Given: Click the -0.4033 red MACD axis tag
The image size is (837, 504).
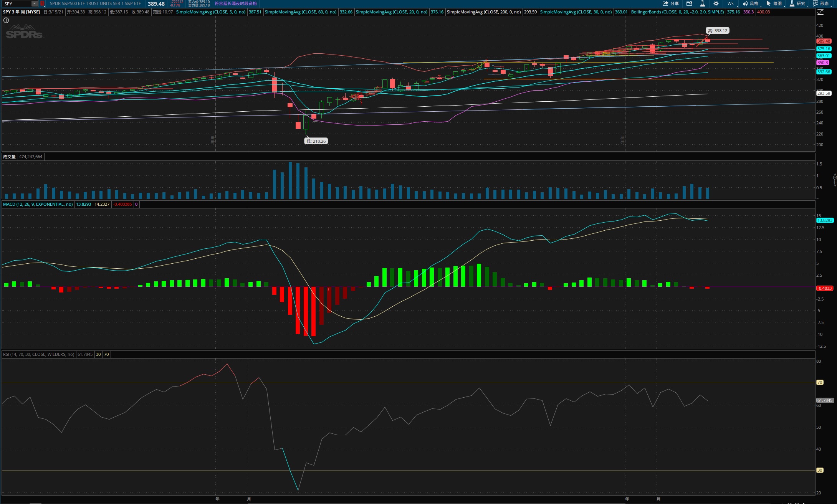Looking at the screenshot, I should 825,288.
